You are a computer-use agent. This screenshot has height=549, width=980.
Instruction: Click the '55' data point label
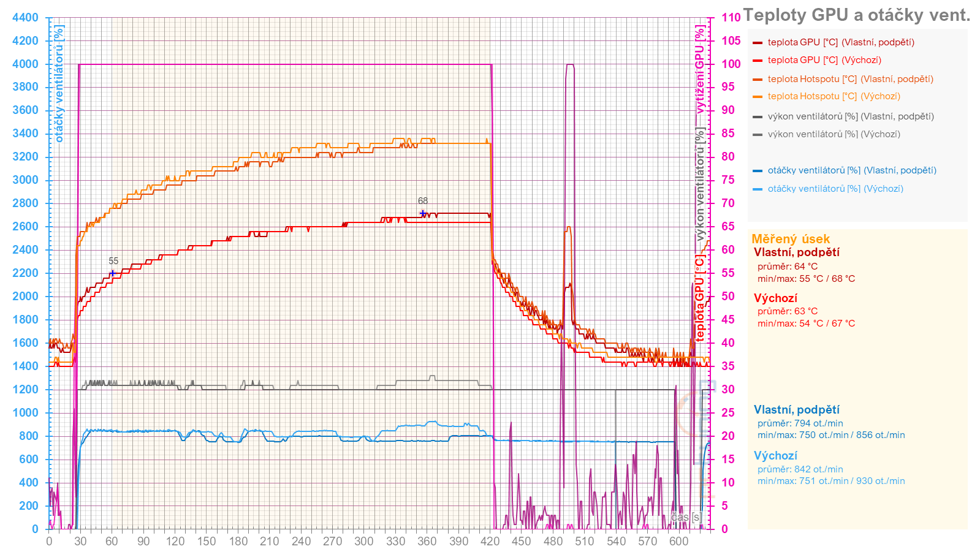(113, 261)
